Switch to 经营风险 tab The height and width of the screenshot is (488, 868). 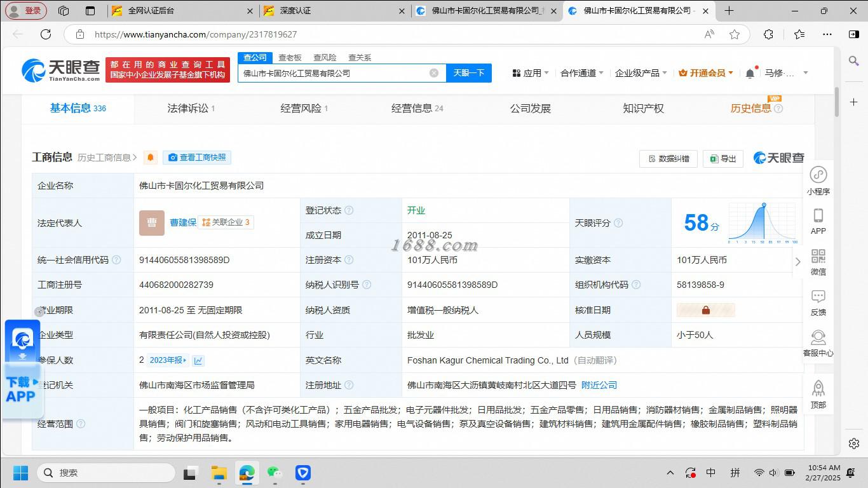coord(304,108)
